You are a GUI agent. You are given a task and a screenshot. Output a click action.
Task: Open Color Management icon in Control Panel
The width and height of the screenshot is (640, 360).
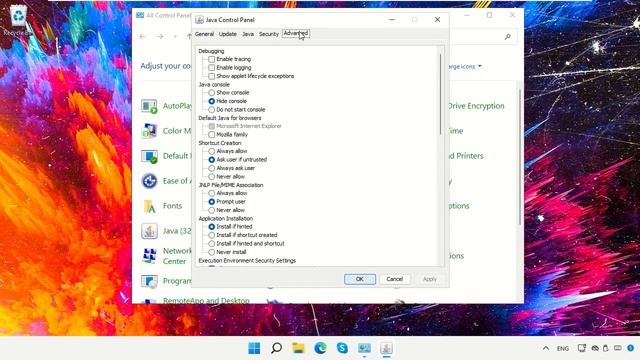point(149,131)
